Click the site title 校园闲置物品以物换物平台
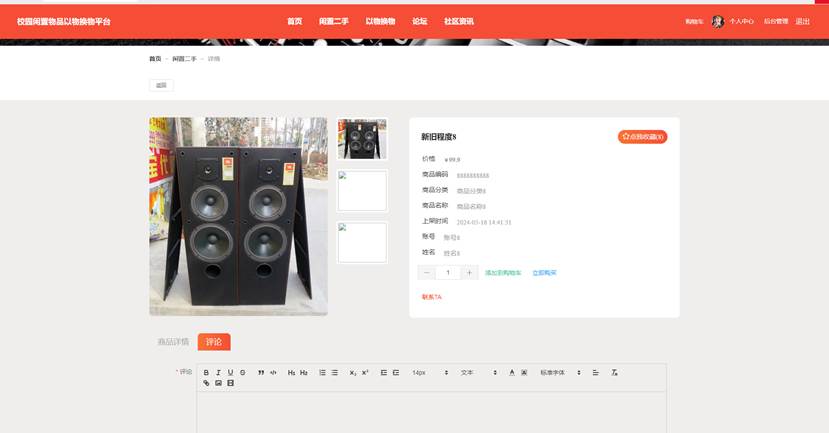Screen dimensions: 829x433 tap(63, 21)
